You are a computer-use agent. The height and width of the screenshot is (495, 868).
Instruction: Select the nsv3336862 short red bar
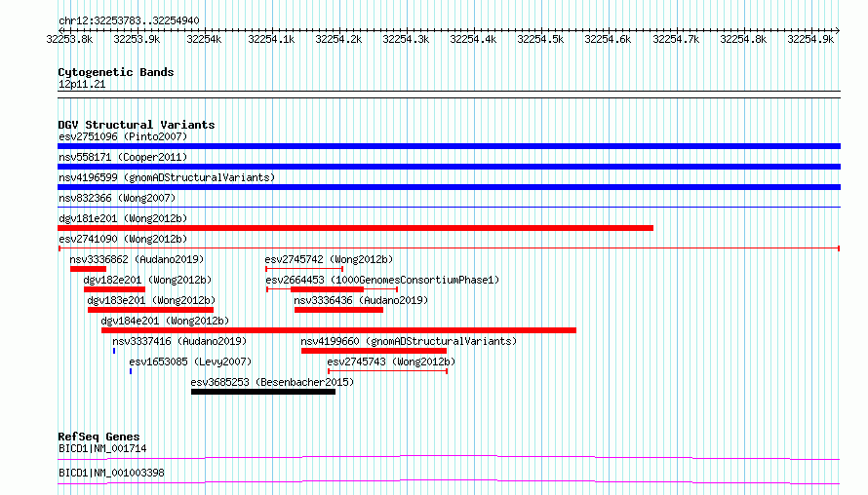(88, 269)
